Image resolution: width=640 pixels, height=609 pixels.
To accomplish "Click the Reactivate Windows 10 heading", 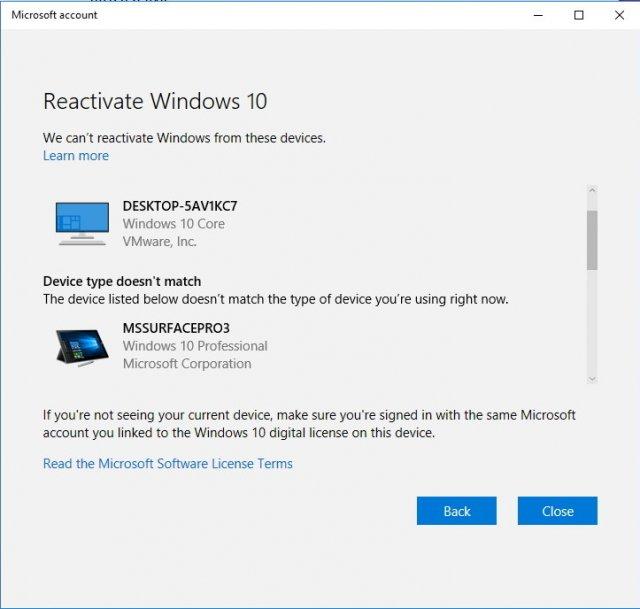I will click(155, 101).
